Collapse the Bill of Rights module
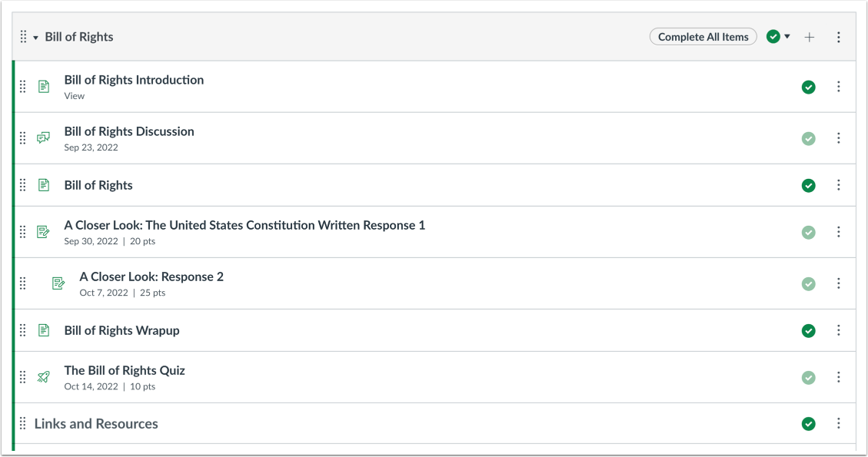868x457 pixels. (35, 38)
